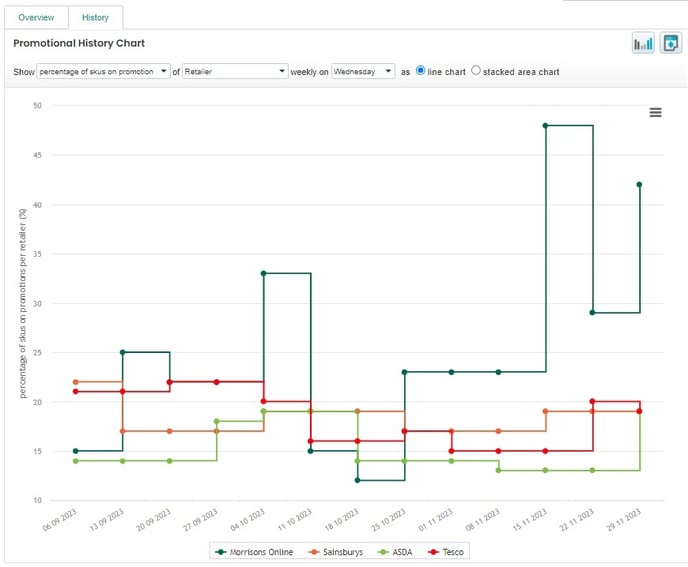Viewport: 688px width, 567px height.
Task: Click Morrisons data point at 04 10 2023
Action: tap(263, 273)
